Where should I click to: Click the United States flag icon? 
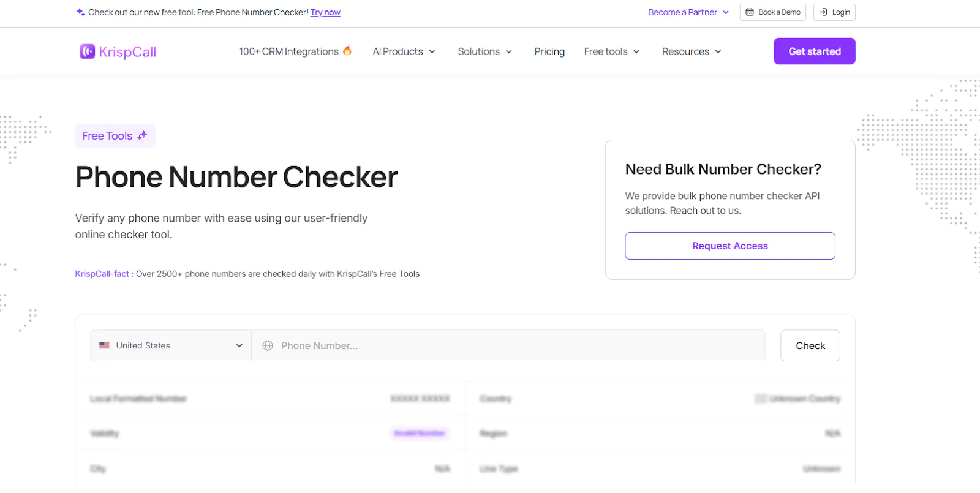[x=105, y=345]
